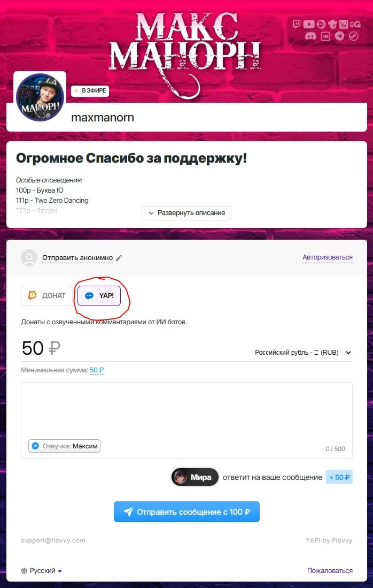
Task: Expand description with Развернуть описание
Action: tap(187, 213)
